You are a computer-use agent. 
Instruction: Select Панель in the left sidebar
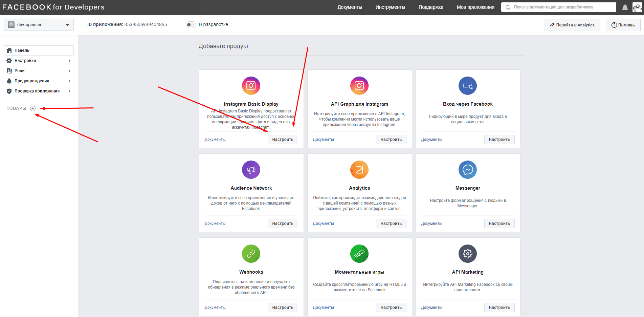tap(39, 50)
